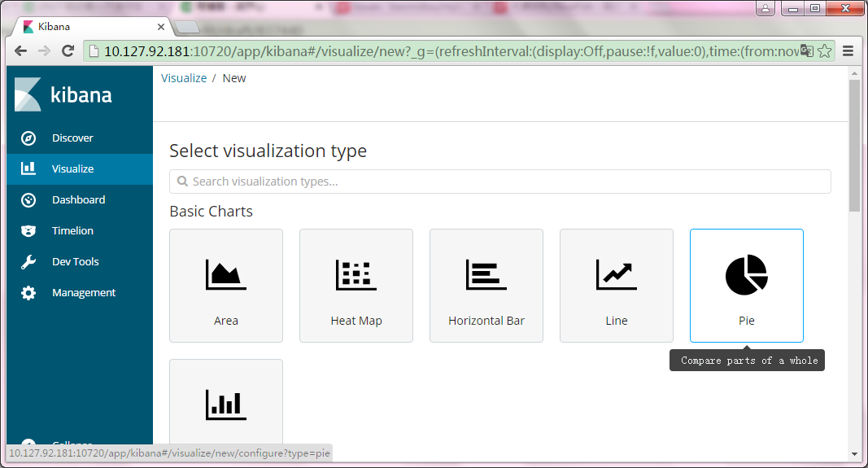Open the Chrome hamburger menu
868x468 pixels.
click(x=848, y=51)
